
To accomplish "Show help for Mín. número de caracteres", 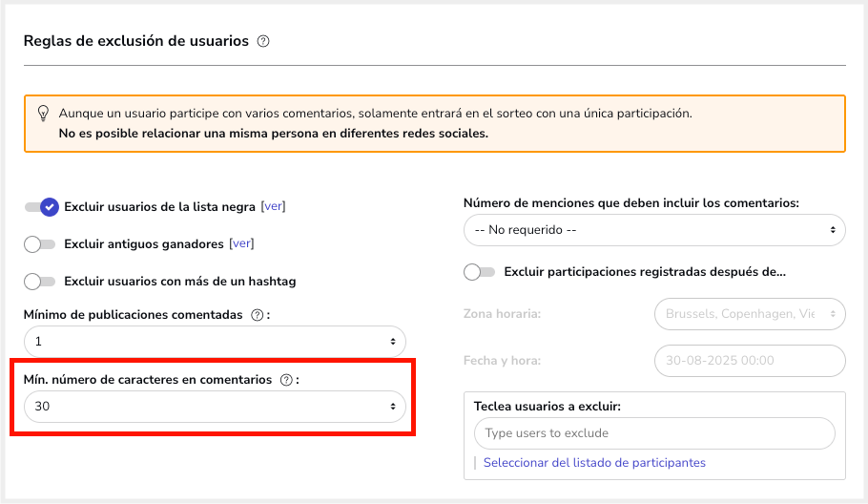I will (x=286, y=380).
